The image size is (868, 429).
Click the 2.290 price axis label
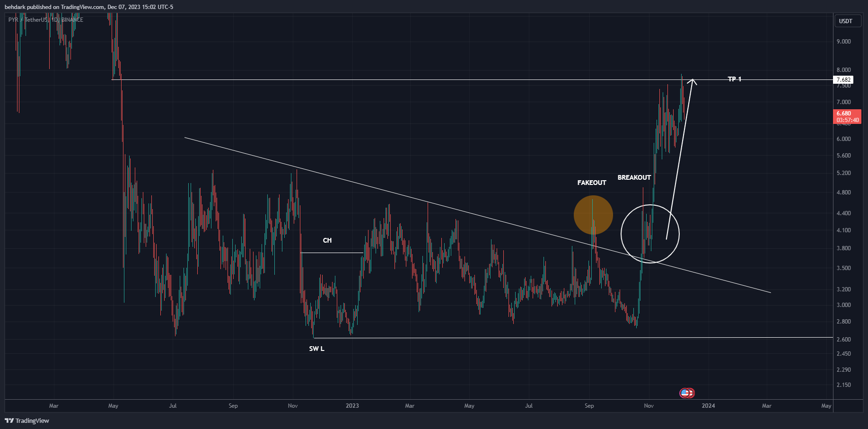pyautogui.click(x=844, y=370)
